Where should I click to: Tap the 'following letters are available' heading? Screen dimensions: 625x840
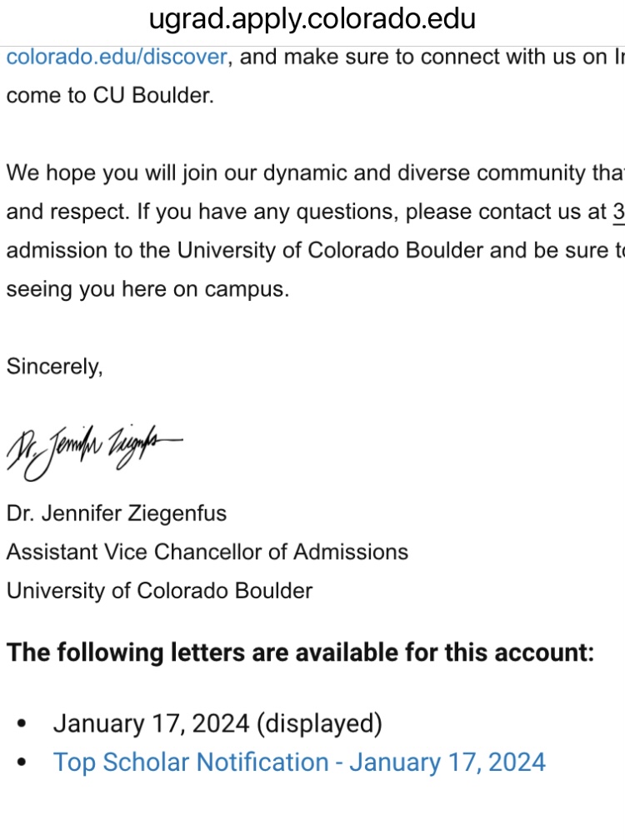pos(300,652)
